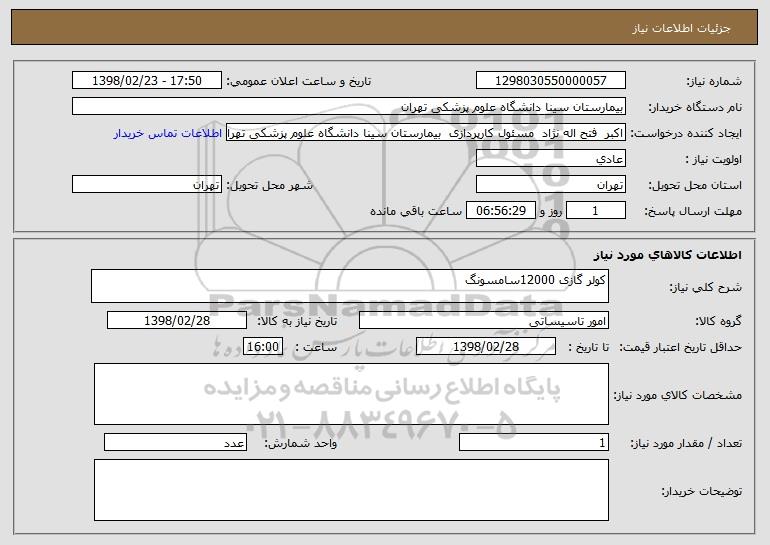Select the announcement date field 1398/02/23 - 17:50
The image size is (770, 545).
click(x=147, y=81)
